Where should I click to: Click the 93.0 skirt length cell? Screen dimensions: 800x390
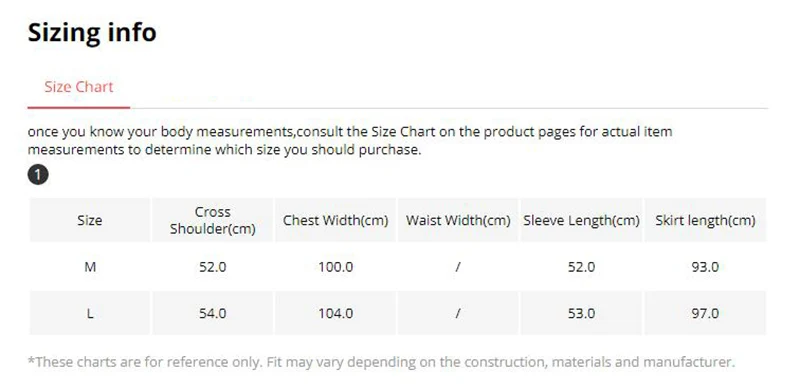[x=705, y=267]
